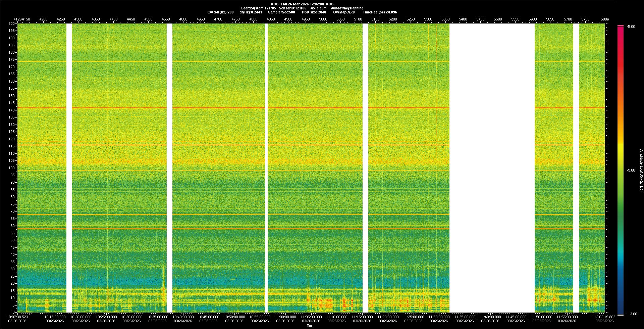Click the 12:02:19.803 end time label
This screenshot has height=329, width=644.
pyautogui.click(x=604, y=317)
